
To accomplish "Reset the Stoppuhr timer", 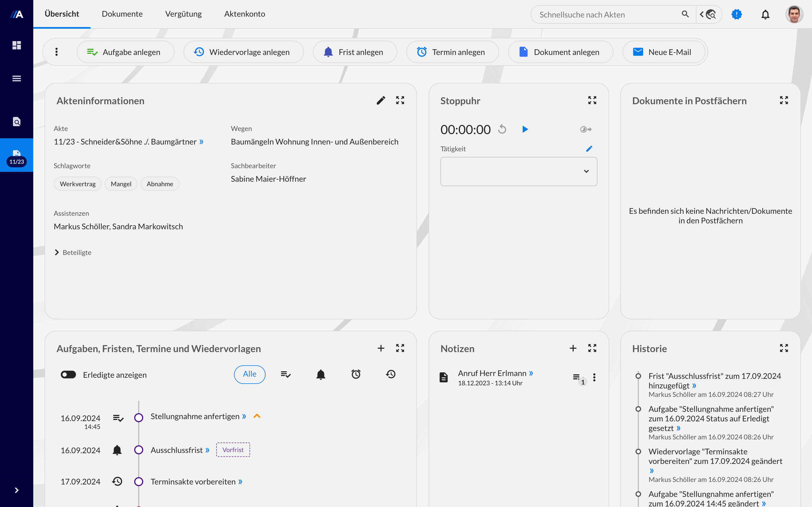I will (x=502, y=129).
